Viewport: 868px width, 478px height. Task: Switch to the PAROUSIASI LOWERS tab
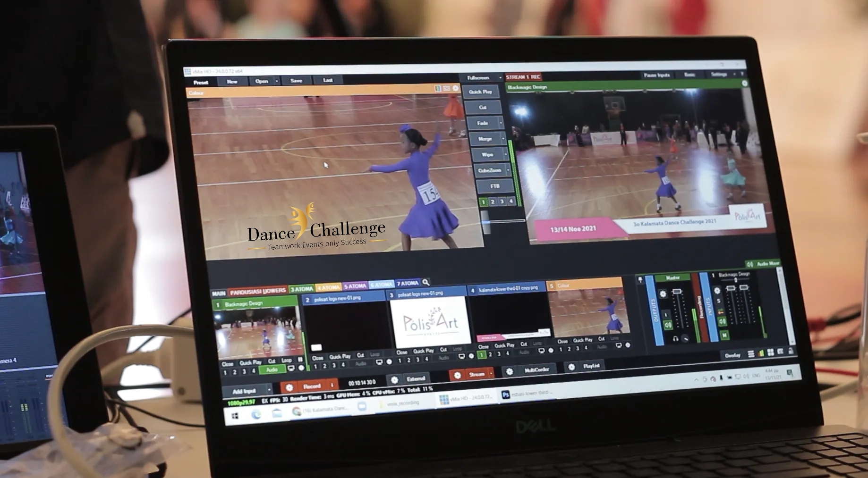258,291
